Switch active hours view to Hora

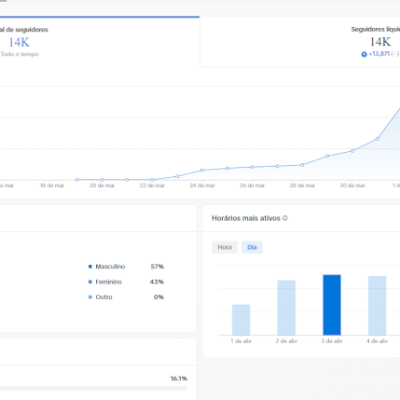click(x=225, y=247)
